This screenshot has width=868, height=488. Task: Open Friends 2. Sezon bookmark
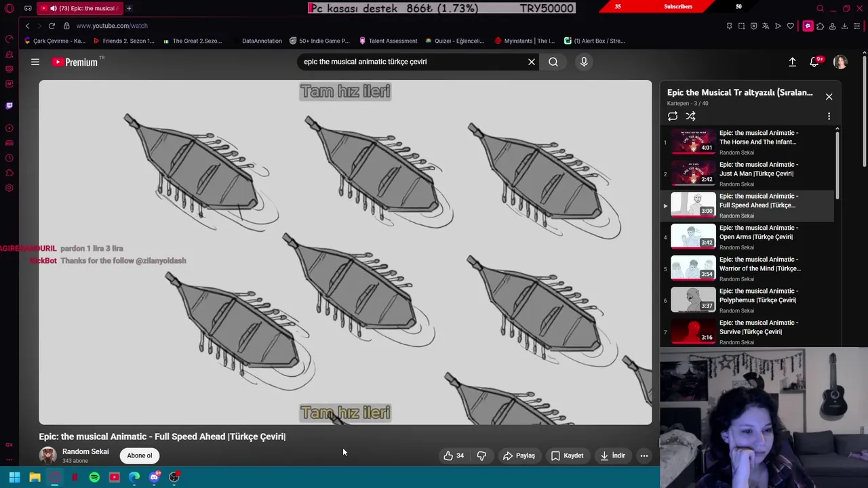(x=124, y=41)
